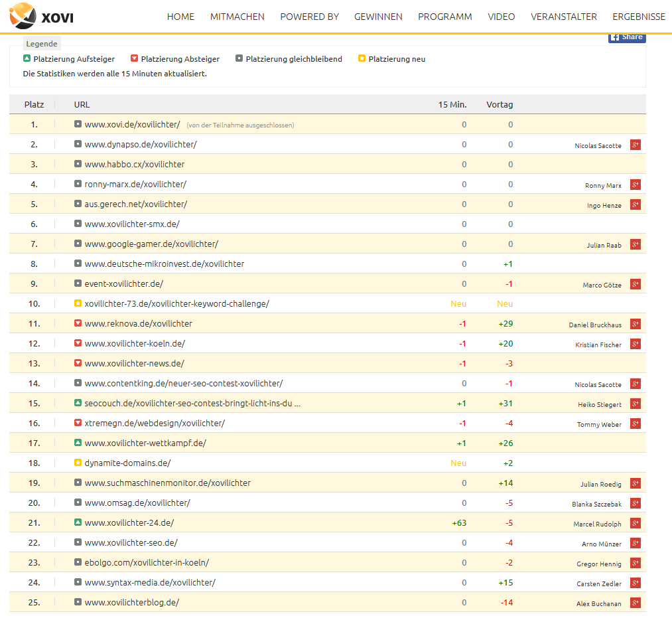This screenshot has width=672, height=626.
Task: Click the Vortag column header
Action: [500, 104]
